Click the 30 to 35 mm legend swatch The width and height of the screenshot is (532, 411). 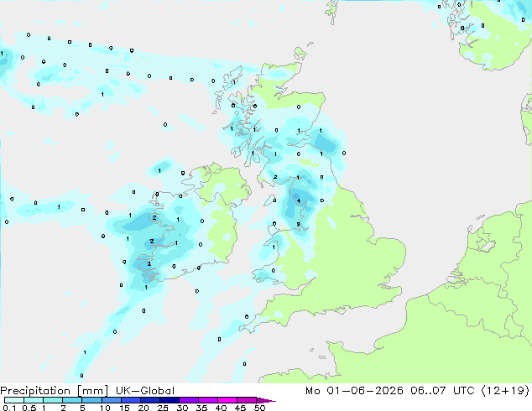click(x=188, y=400)
